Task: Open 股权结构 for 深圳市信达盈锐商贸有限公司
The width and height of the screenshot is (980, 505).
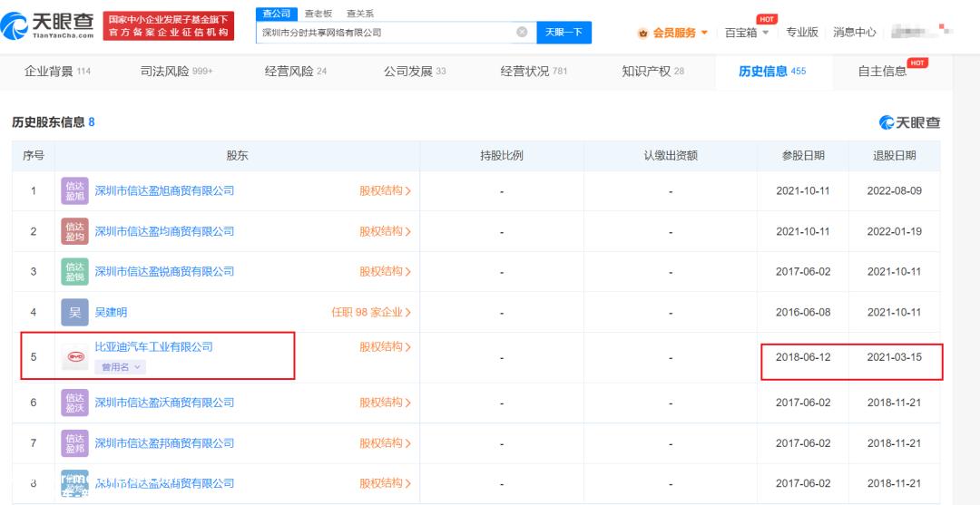Action: (x=385, y=271)
